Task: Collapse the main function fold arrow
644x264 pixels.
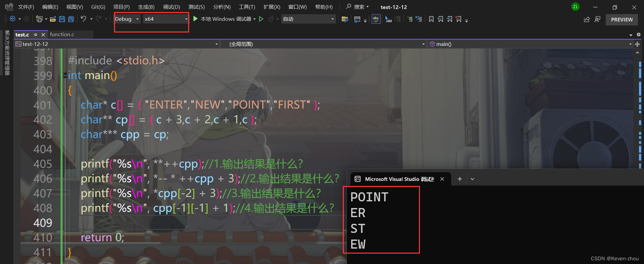Action: (x=65, y=75)
